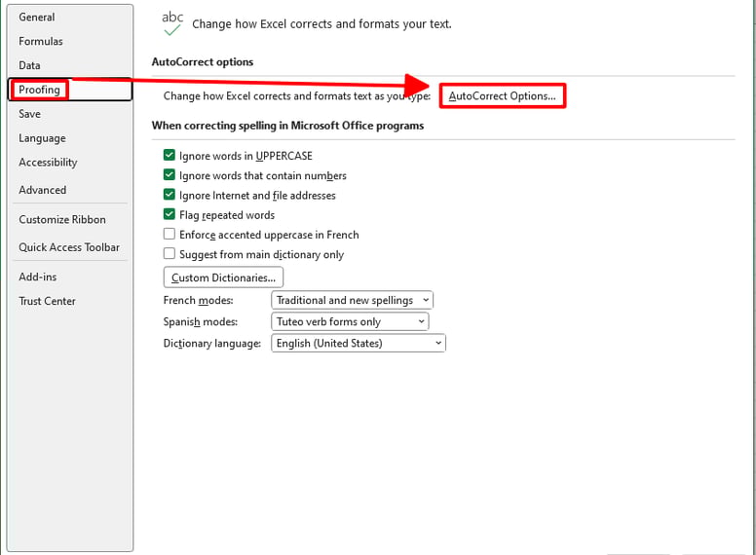Toggle Ignore Internet and file addresses
Screen dimensions: 756x555
tap(170, 195)
